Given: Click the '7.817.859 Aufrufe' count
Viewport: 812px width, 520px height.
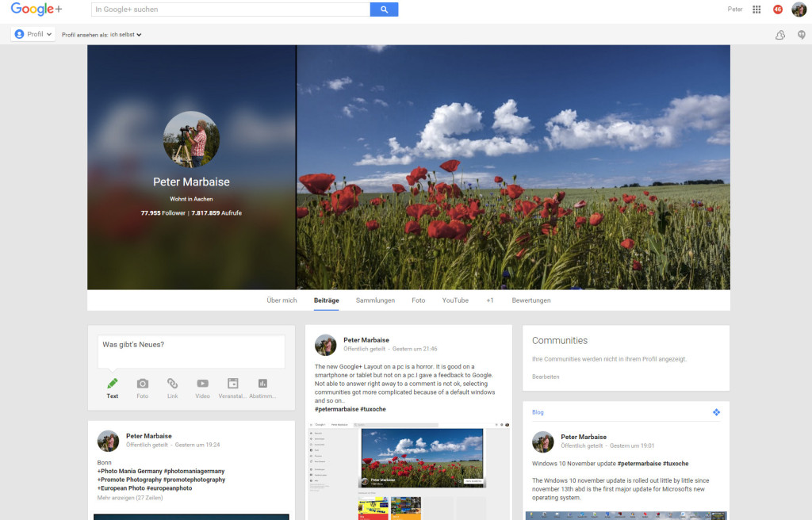Looking at the screenshot, I should 216,213.
